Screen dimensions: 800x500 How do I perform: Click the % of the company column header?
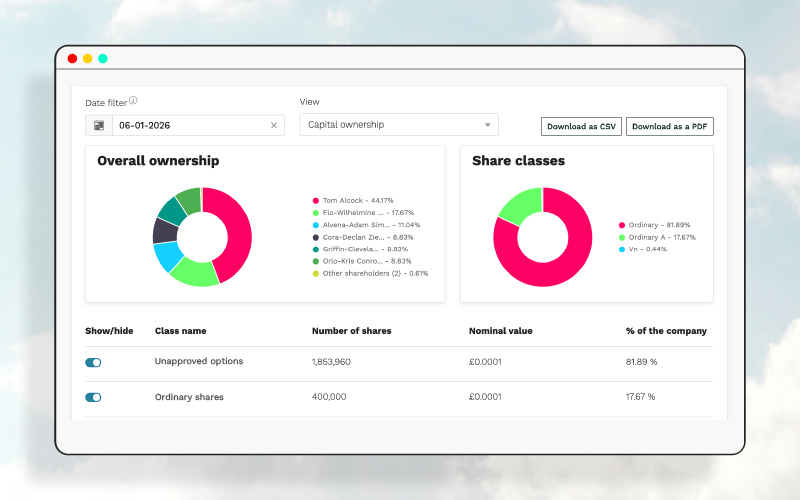coord(666,331)
